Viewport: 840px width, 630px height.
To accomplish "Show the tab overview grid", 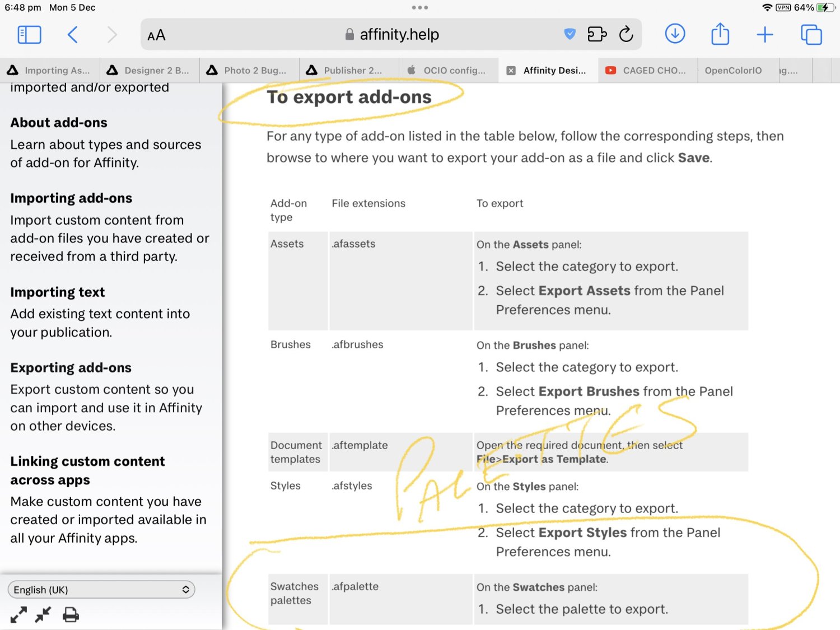I will (x=810, y=34).
